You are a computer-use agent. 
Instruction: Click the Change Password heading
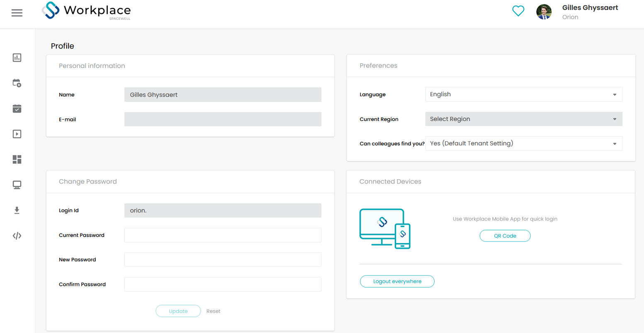point(88,181)
